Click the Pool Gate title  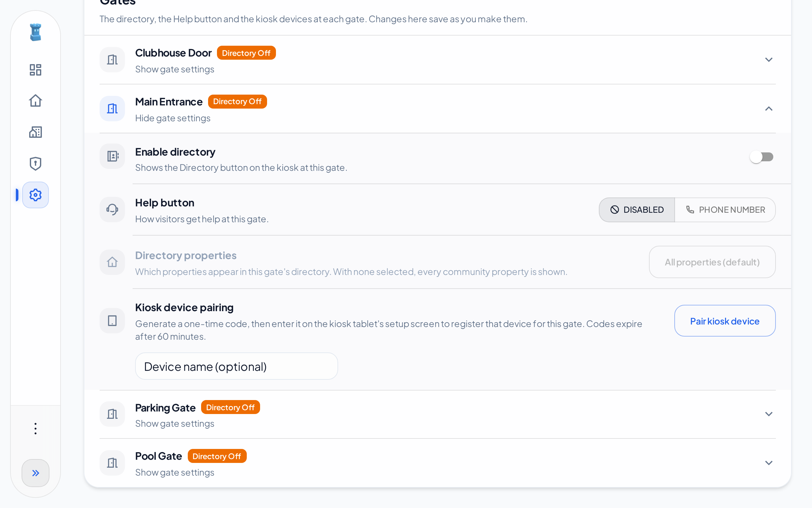pos(159,456)
